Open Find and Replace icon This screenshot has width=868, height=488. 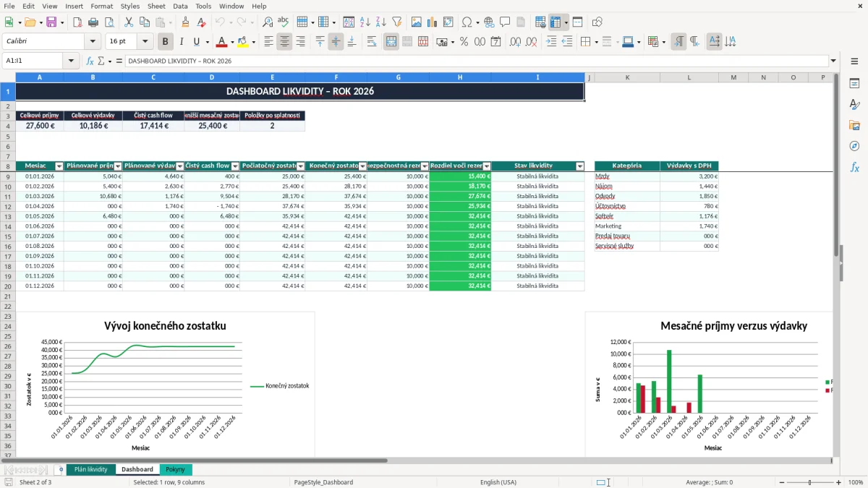(268, 22)
